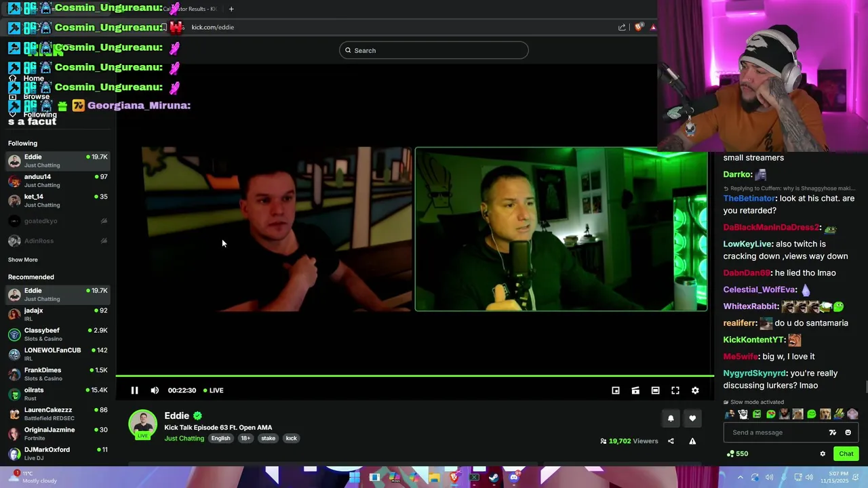Screen dimensions: 868x488
Task: Open Classybeef recommended channel
Action: 58,334
